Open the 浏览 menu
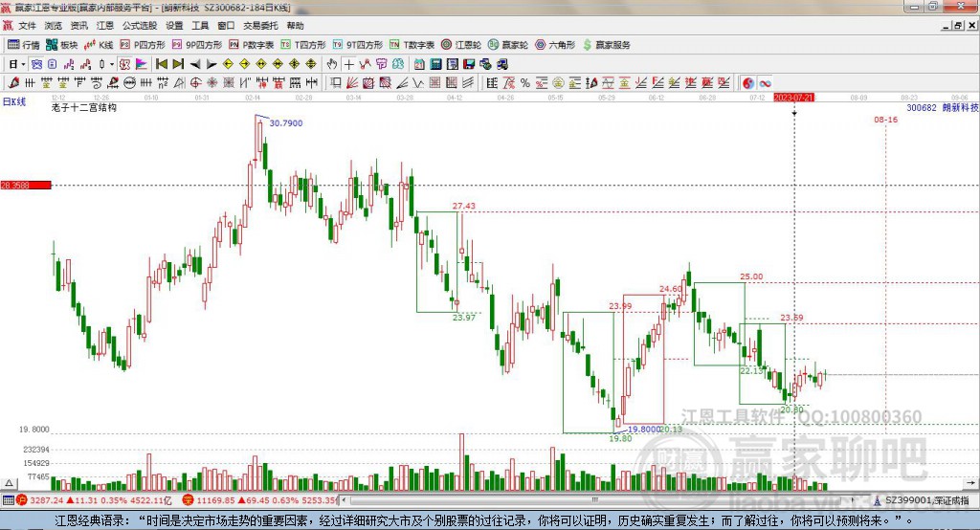This screenshot has width=980, height=530. 54,26
